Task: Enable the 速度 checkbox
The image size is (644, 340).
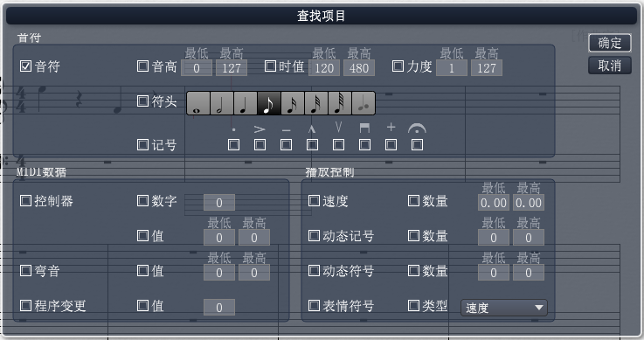Action: click(314, 200)
